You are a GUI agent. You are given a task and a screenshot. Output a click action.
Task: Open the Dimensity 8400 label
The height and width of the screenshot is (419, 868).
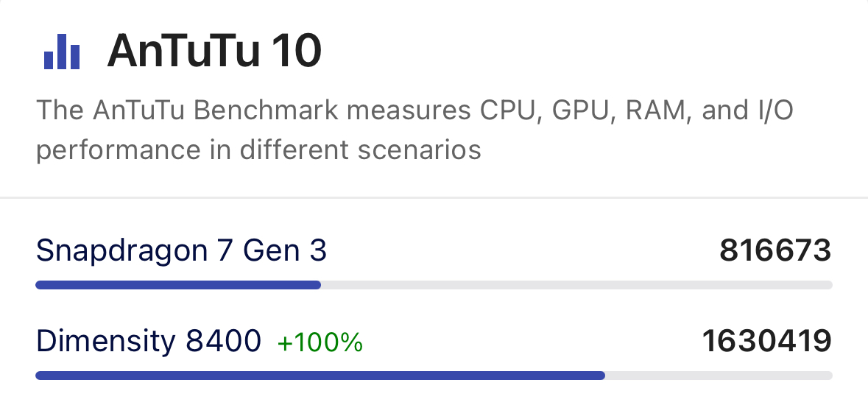(149, 341)
